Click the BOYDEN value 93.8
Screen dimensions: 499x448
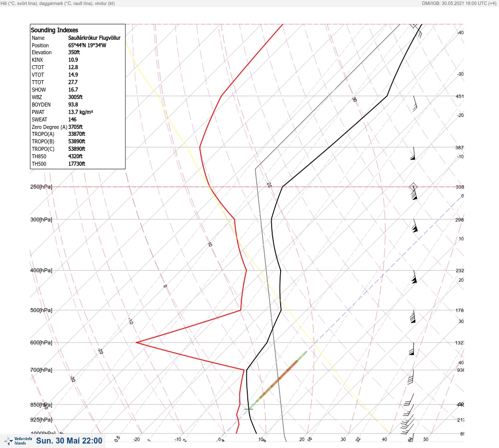73,105
